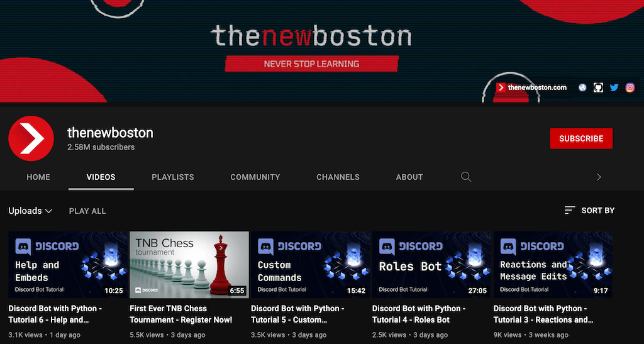Open the TNB Chess tournament thumbnail
This screenshot has height=344, width=644.
tap(189, 264)
